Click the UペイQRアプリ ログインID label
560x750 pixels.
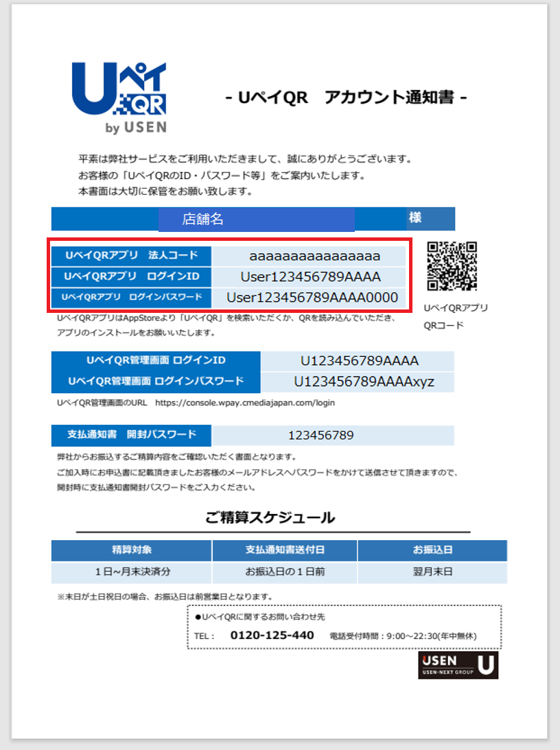coord(131,277)
